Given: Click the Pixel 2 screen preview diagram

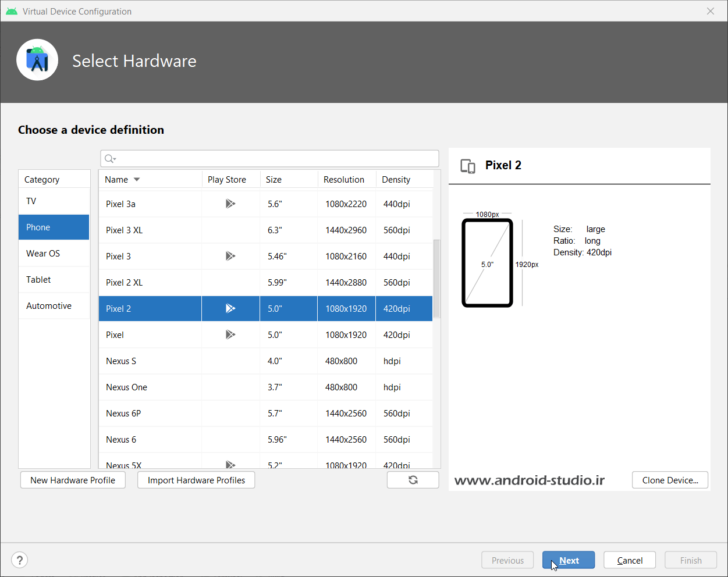Looking at the screenshot, I should 487,263.
